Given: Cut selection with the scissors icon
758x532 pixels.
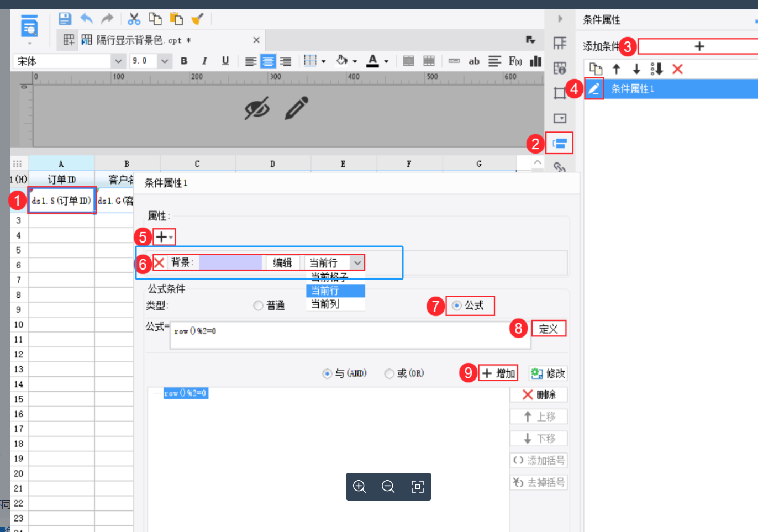Looking at the screenshot, I should pos(134,19).
